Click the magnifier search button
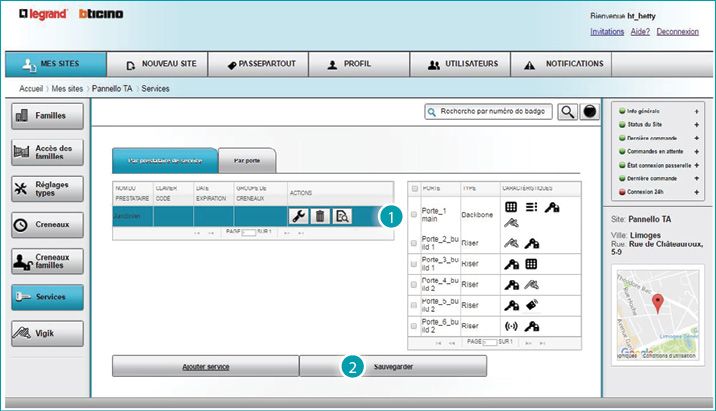 point(567,112)
